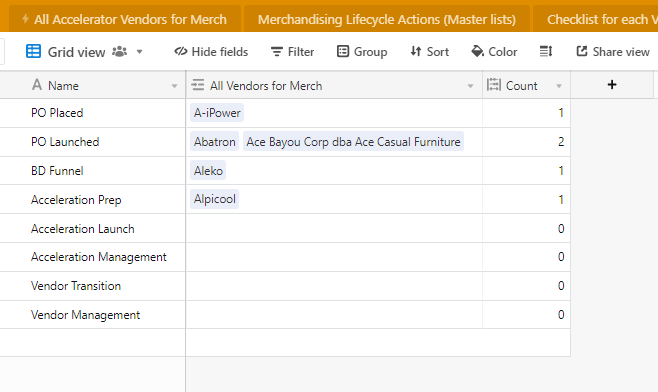Viewport: 658px width, 392px height.
Task: Open the Name column dropdown arrow
Action: (174, 86)
